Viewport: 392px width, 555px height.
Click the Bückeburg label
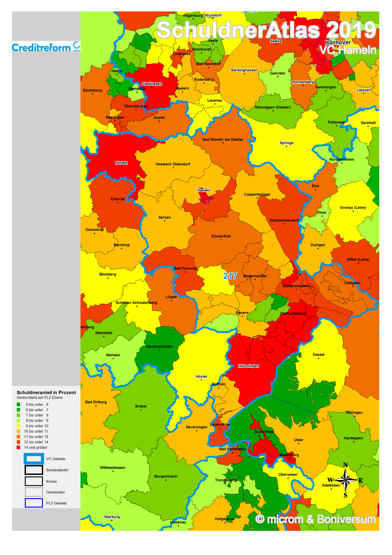[93, 90]
